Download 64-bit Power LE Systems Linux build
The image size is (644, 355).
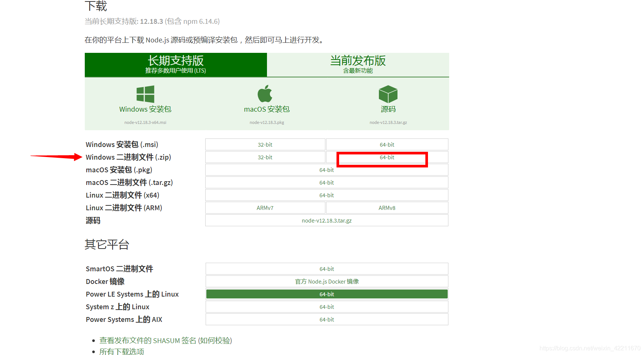point(327,294)
